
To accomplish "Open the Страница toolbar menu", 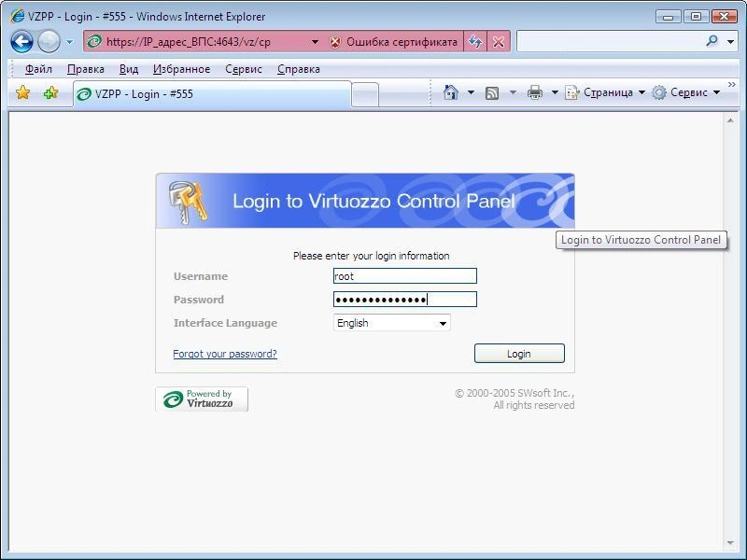I will tap(605, 92).
